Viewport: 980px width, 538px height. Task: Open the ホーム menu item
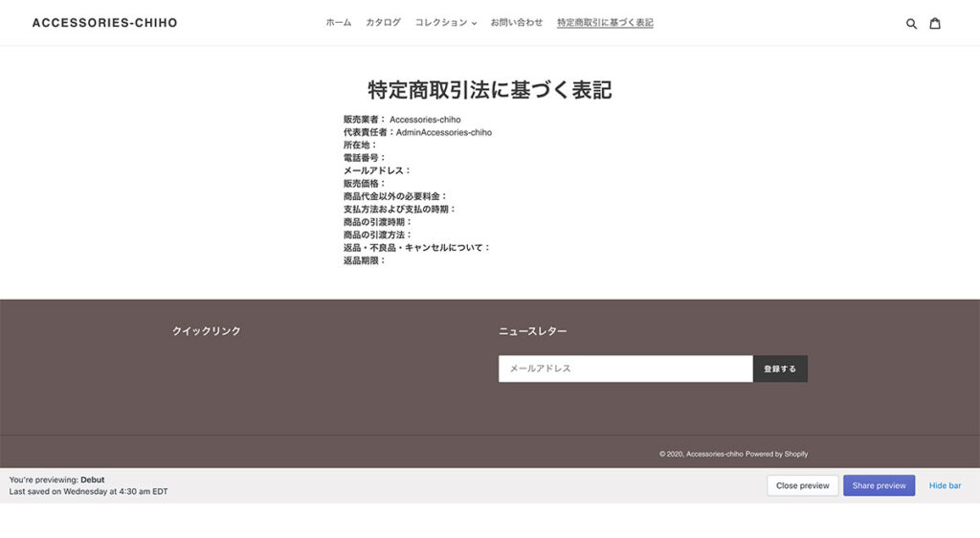(x=338, y=22)
